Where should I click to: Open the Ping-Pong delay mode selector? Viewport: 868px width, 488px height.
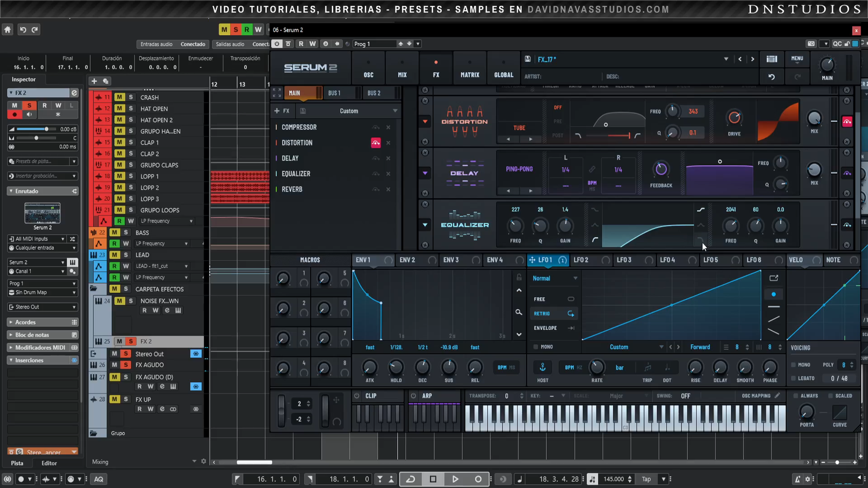(x=519, y=169)
